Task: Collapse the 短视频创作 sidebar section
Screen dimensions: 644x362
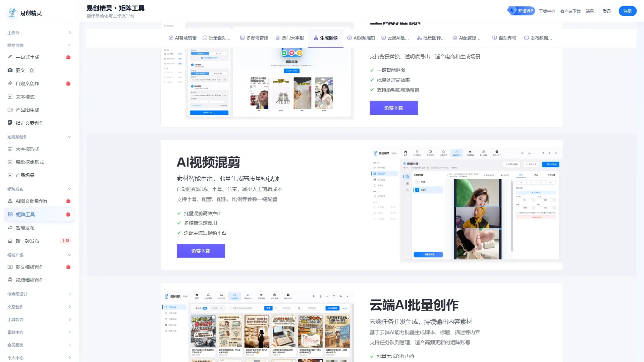Action: point(39,137)
